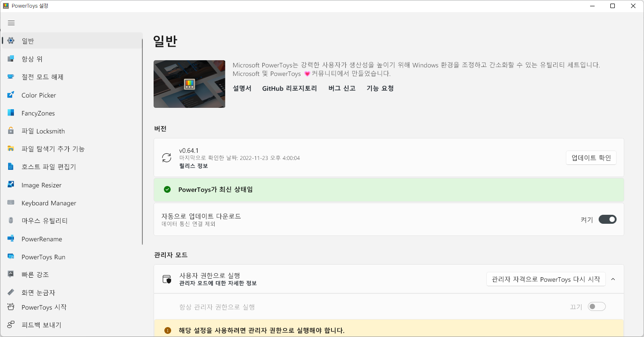
Task: Click the PowerToys app icon in title bar
Action: coord(6,6)
